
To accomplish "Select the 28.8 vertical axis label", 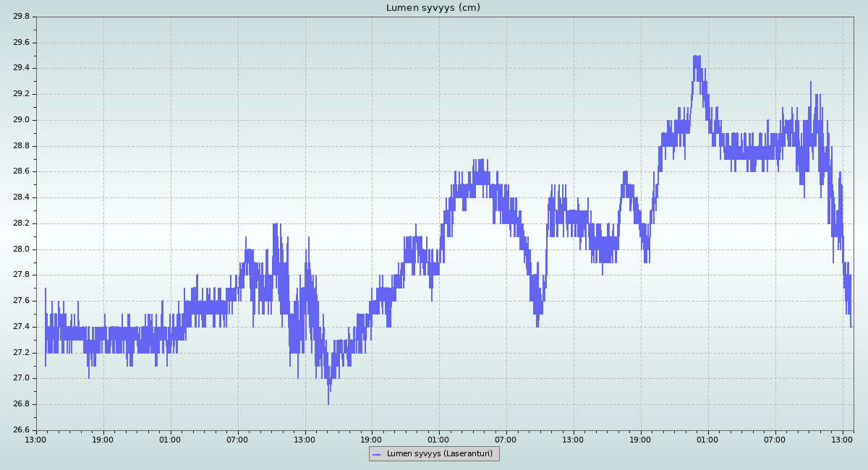I will tap(21, 146).
